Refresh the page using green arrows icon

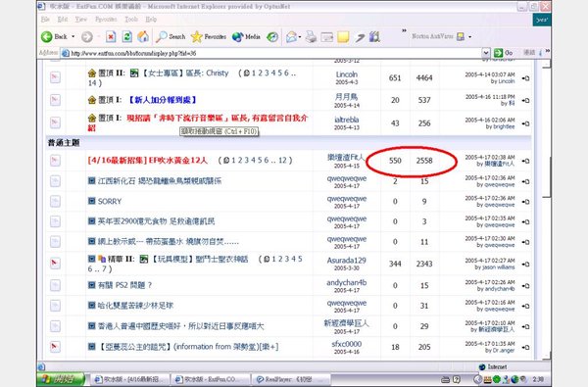(126, 37)
